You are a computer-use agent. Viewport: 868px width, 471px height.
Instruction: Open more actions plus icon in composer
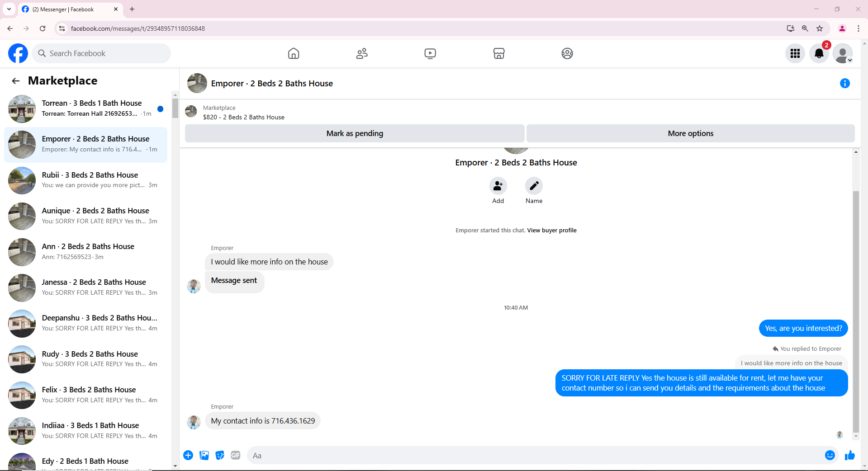(x=188, y=455)
